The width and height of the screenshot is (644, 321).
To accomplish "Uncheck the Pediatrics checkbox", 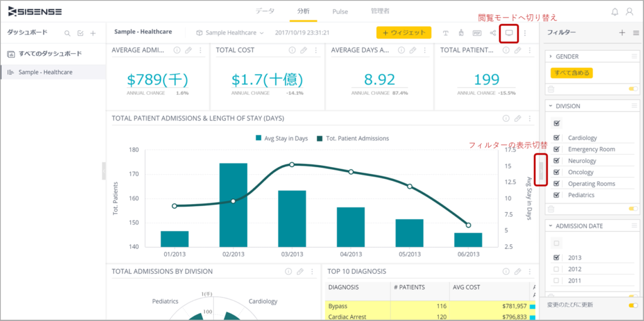I will [557, 195].
